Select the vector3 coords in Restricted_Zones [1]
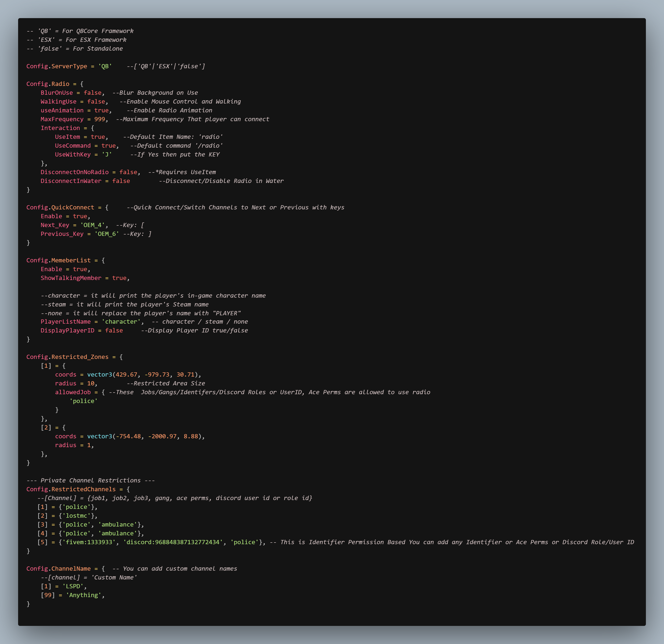The height and width of the screenshot is (644, 664). click(x=142, y=374)
